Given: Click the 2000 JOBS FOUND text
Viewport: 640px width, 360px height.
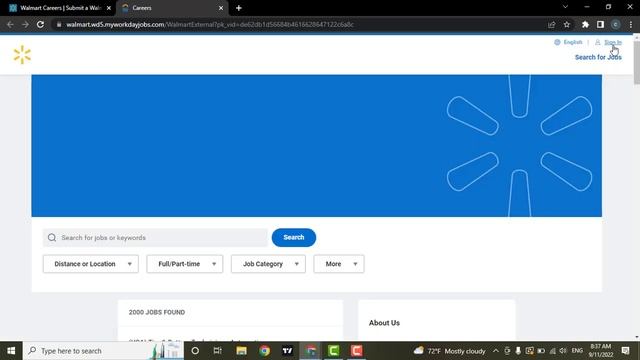Looking at the screenshot, I should (157, 312).
